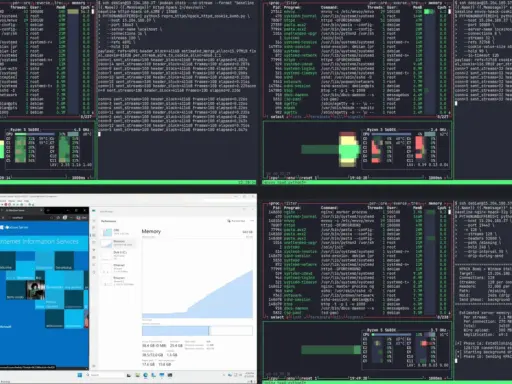Open File Explorer from Windows taskbar
This screenshot has width=512, height=384.
pos(137,375)
